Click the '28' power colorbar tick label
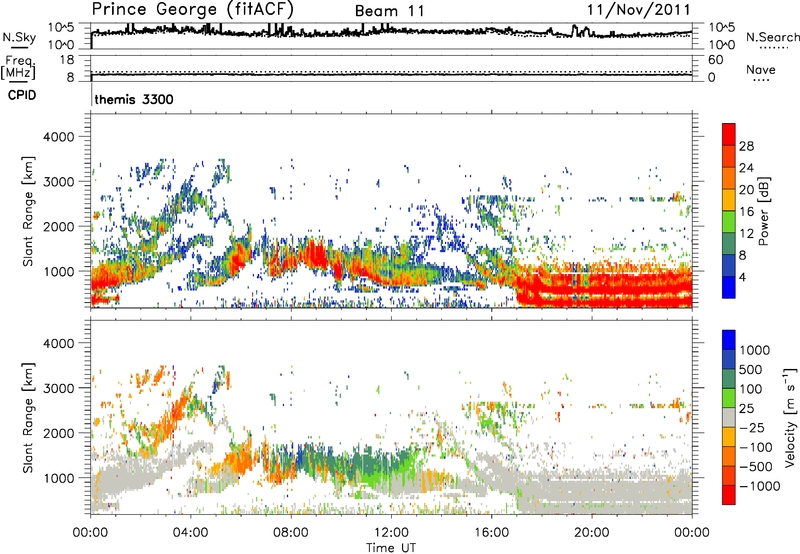 click(x=746, y=146)
